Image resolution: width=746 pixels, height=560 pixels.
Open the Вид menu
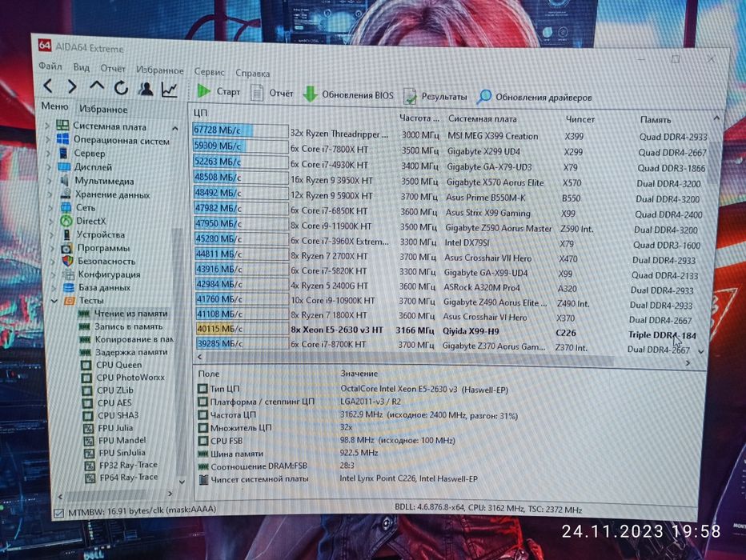(81, 67)
